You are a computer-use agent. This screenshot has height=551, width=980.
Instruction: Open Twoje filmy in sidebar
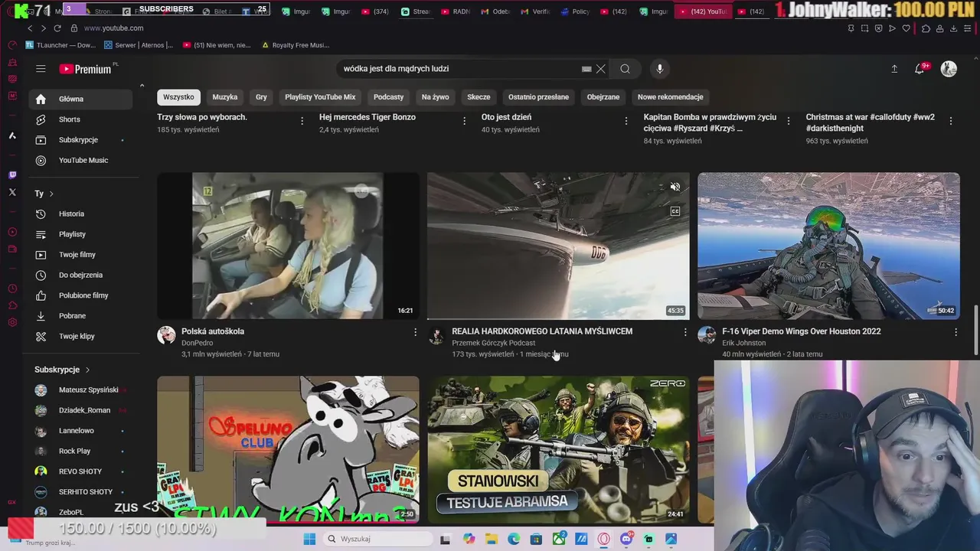[x=82, y=255]
